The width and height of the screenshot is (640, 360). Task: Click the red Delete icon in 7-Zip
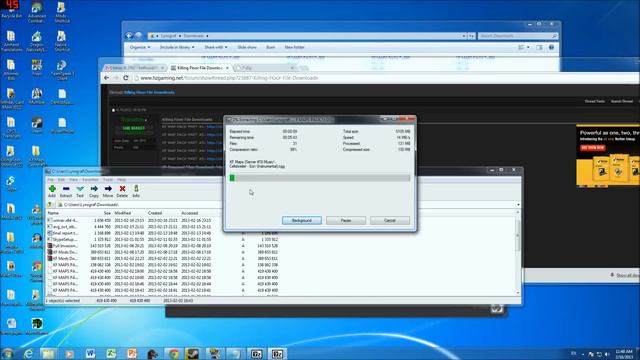point(122,189)
